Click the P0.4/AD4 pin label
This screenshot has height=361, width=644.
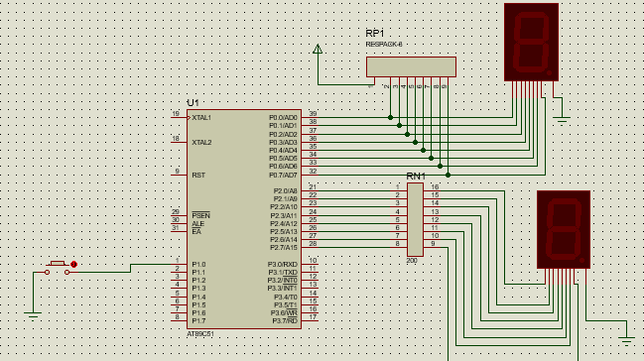(x=283, y=151)
